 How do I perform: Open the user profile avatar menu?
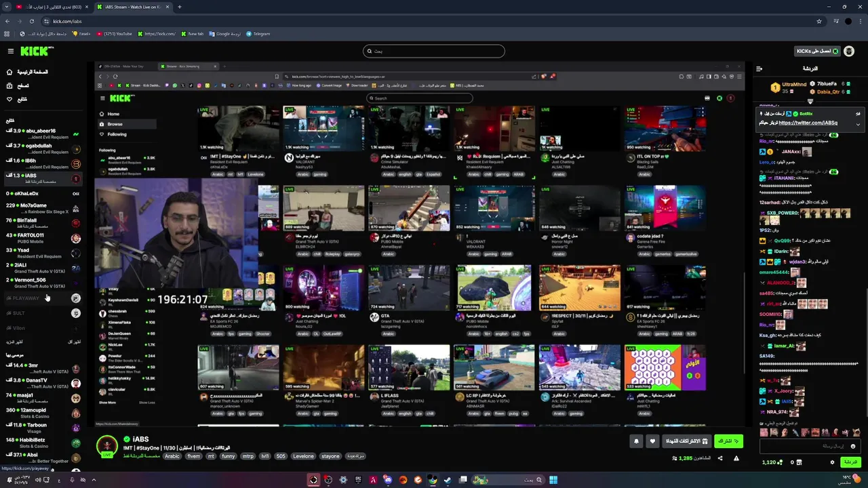(850, 51)
